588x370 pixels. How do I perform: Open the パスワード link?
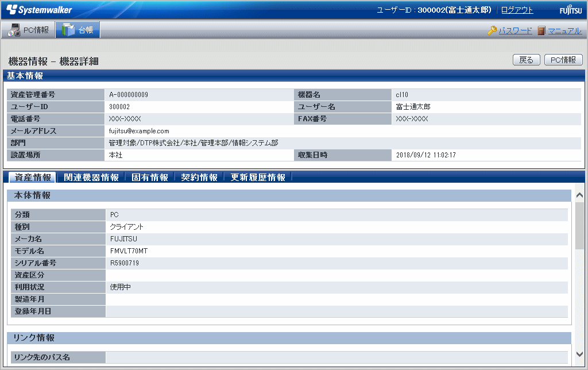pos(515,31)
